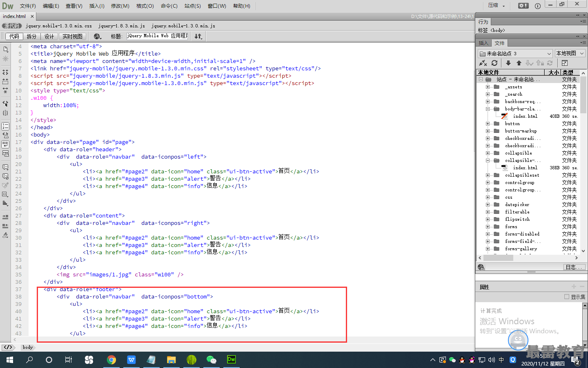Open WeChat from the Windows taskbar
The width and height of the screenshot is (588, 368).
[211, 360]
